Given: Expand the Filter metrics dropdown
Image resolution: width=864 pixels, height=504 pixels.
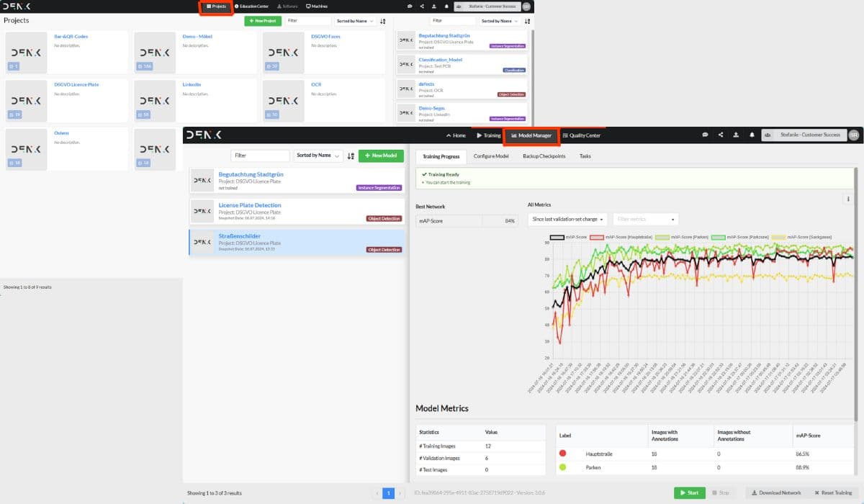Looking at the screenshot, I should coord(645,219).
